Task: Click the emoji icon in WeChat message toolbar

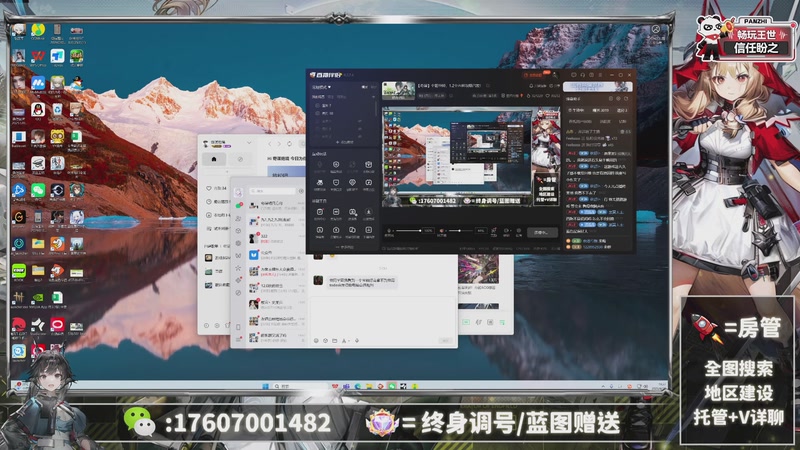Action: pyautogui.click(x=317, y=340)
